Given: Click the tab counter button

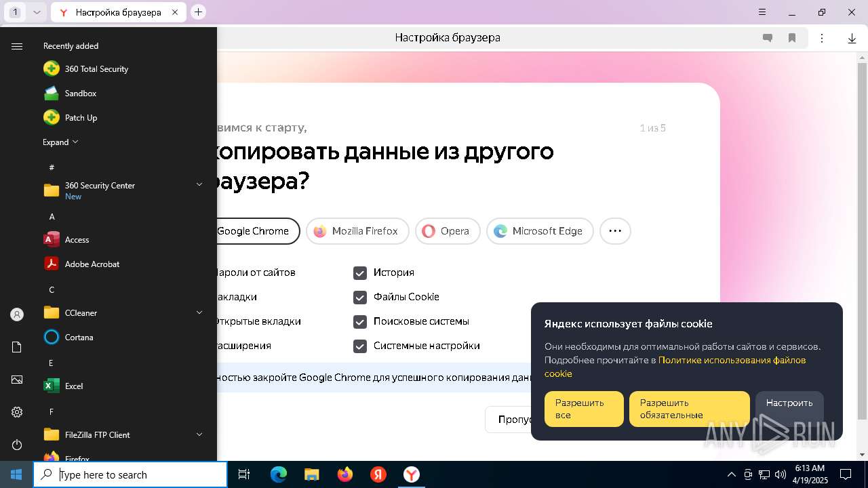Looking at the screenshot, I should click(x=15, y=12).
